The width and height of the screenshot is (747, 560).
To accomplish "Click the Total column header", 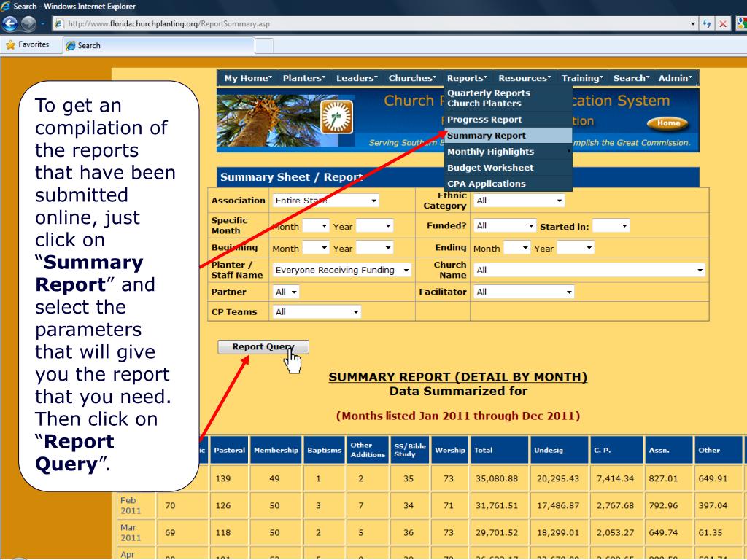I will (x=499, y=450).
